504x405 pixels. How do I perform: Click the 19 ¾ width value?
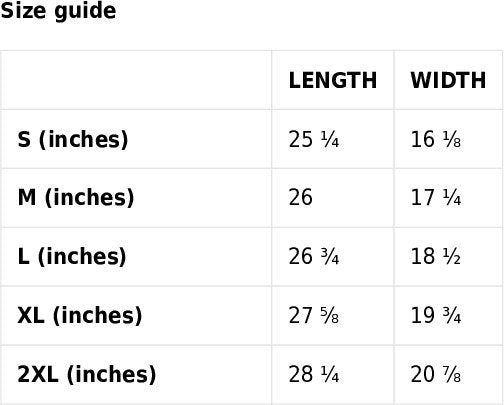436,315
